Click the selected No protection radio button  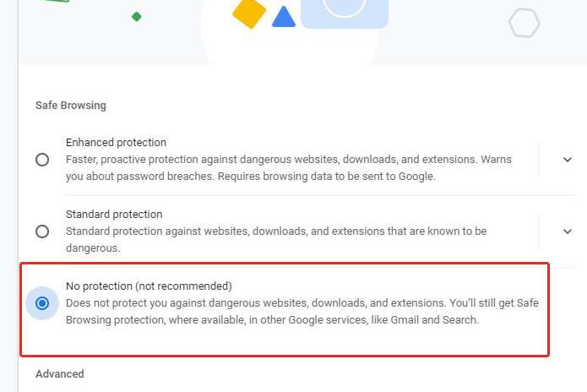(42, 303)
